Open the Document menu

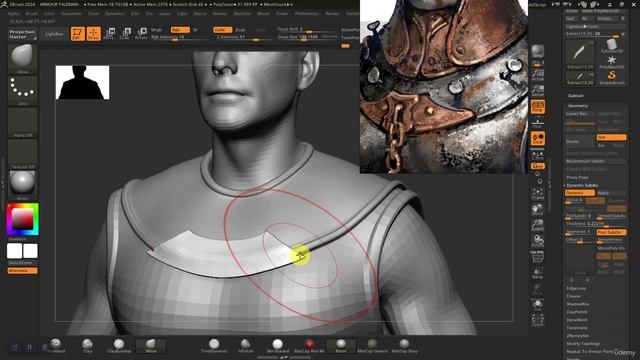click(x=71, y=13)
